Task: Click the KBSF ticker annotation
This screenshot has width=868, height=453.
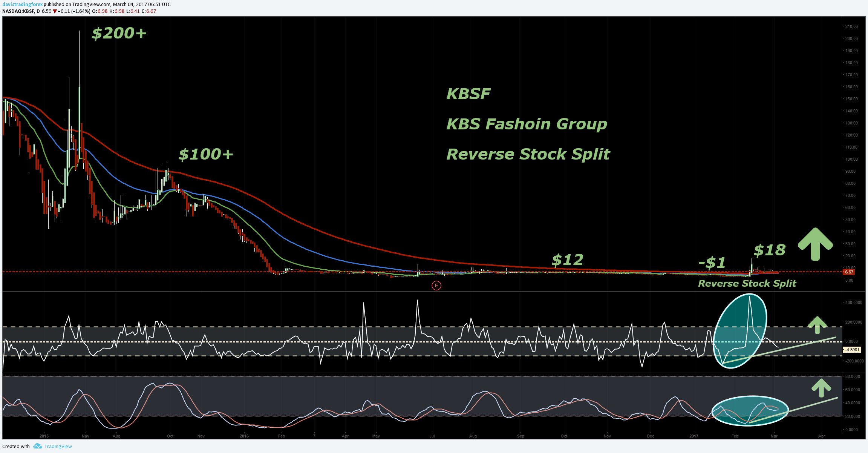Action: coord(468,94)
